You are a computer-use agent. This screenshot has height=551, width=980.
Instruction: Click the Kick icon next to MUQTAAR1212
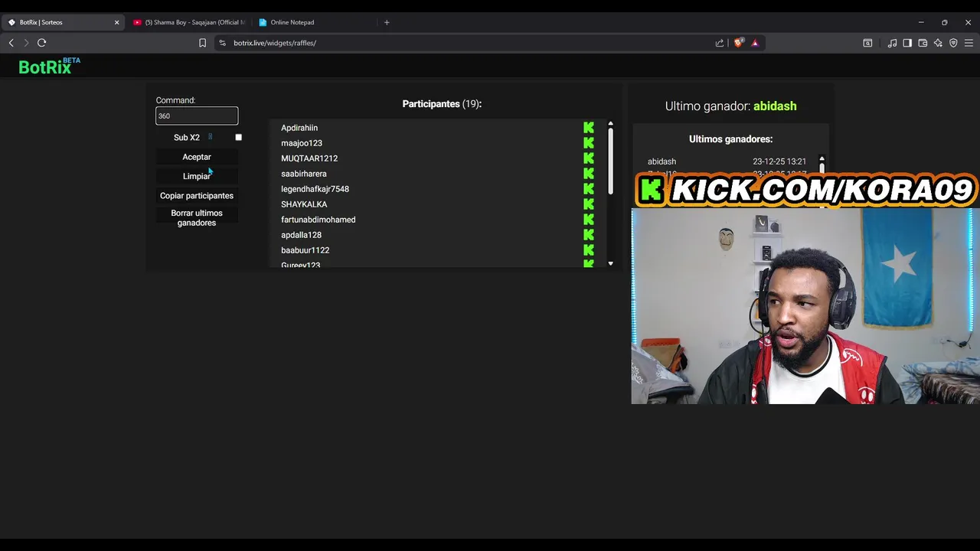click(x=588, y=158)
